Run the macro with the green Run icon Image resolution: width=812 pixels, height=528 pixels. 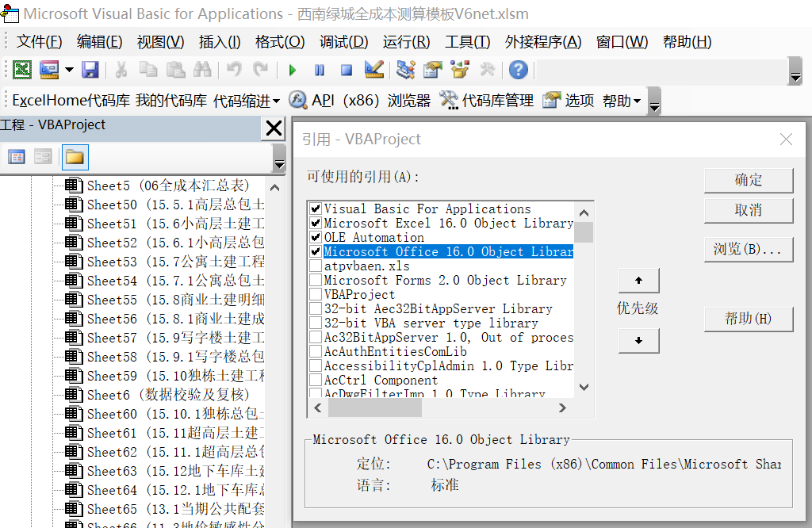click(x=291, y=70)
